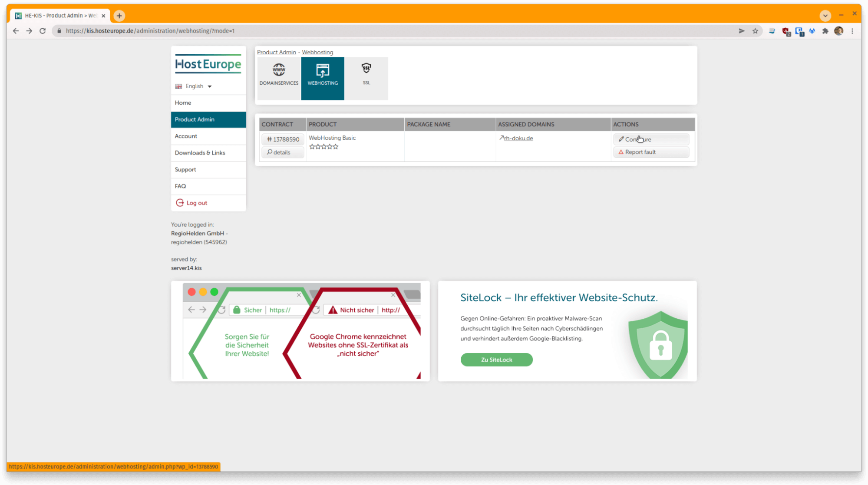Viewport: 868px width, 485px height.
Task: Click the Report fault button
Action: [x=651, y=152]
